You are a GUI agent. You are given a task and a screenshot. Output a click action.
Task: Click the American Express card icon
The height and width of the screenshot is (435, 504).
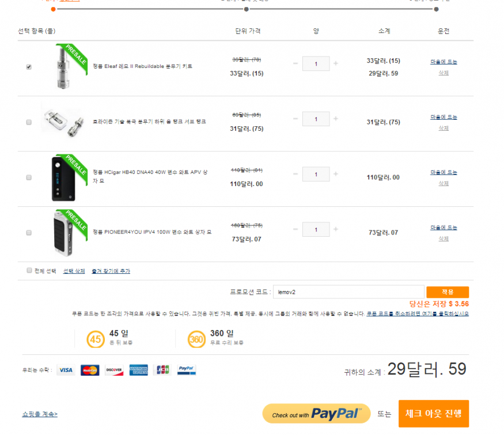(x=138, y=370)
